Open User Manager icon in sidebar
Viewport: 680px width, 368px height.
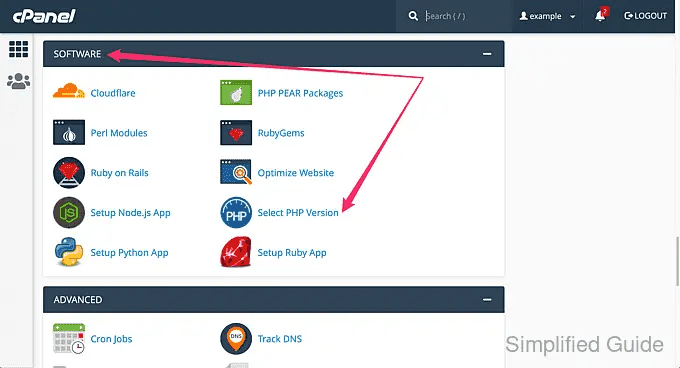(19, 81)
